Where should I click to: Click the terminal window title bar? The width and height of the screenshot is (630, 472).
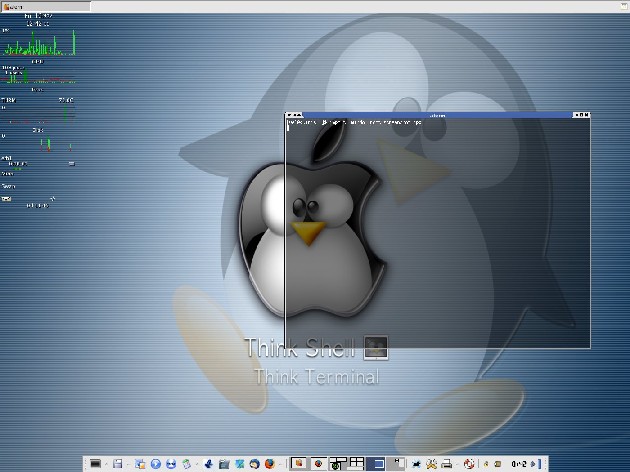tap(438, 115)
